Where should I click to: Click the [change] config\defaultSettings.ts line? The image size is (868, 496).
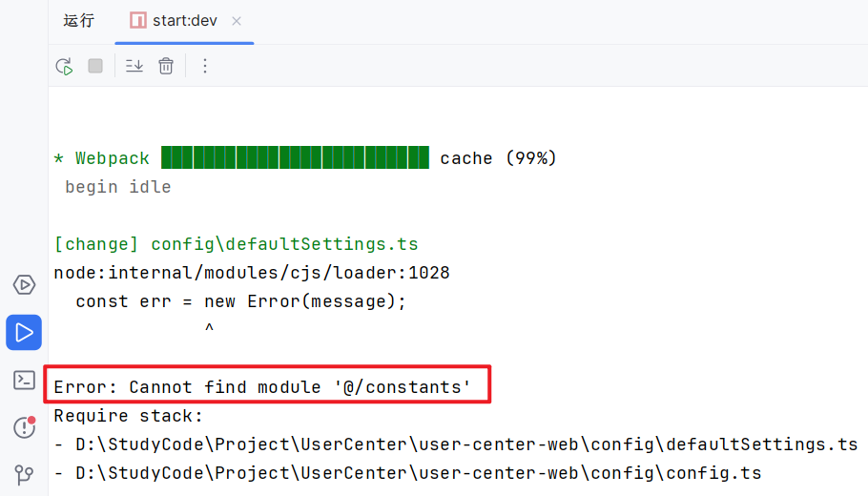pyautogui.click(x=236, y=244)
